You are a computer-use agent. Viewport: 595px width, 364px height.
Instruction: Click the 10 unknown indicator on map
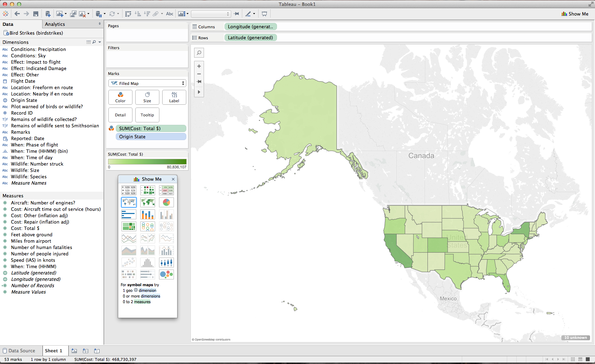[x=576, y=337]
